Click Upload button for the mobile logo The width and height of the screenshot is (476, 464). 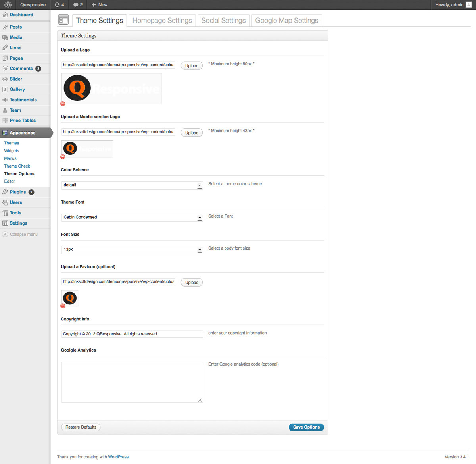coord(192,133)
